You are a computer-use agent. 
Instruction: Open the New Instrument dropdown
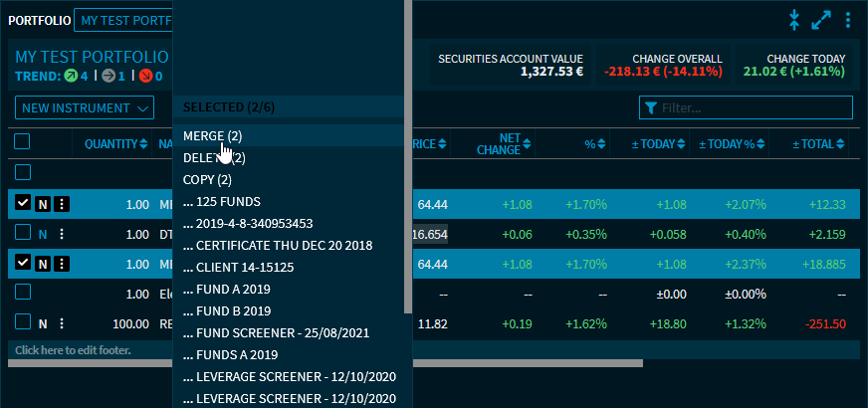coord(85,107)
